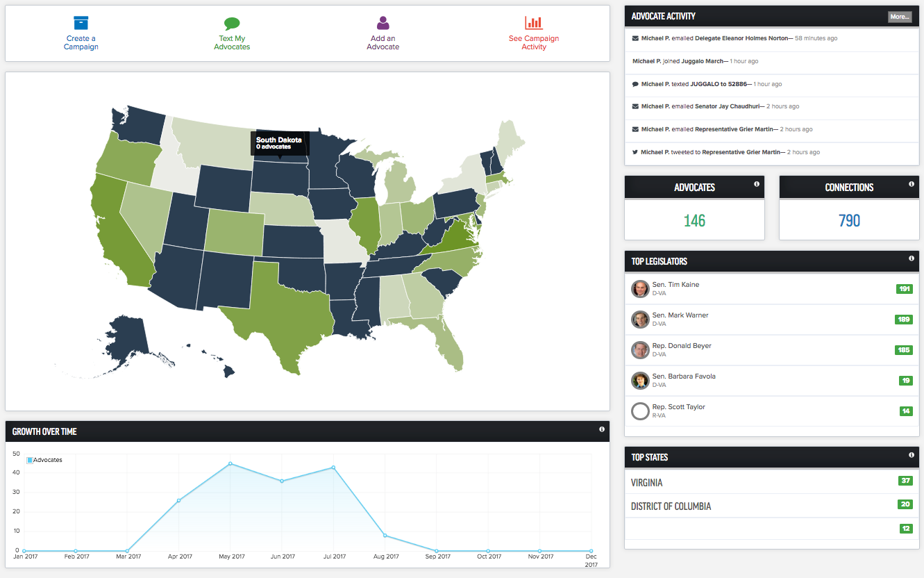This screenshot has width=924, height=578.
Task: Click the Add an Advocate person icon
Action: (383, 23)
